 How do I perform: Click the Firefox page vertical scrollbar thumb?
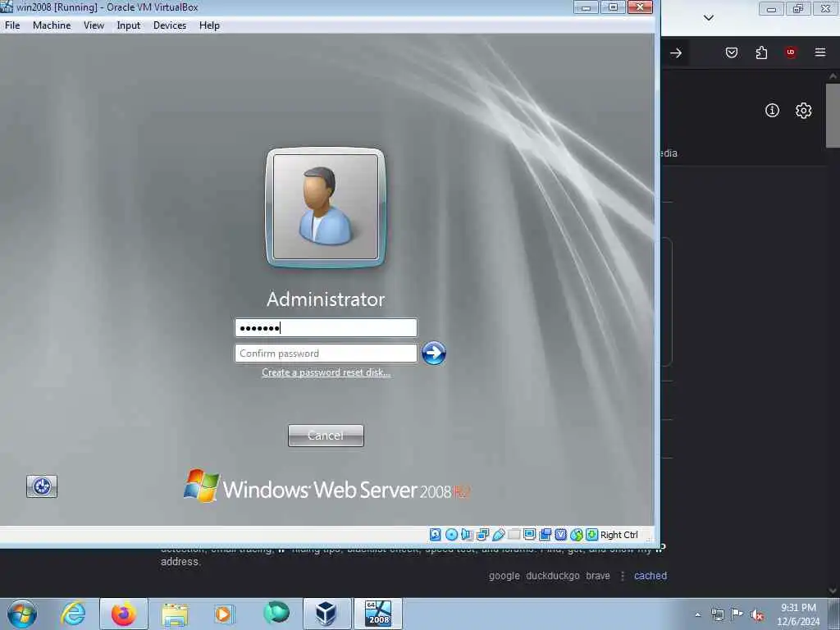tap(833, 115)
